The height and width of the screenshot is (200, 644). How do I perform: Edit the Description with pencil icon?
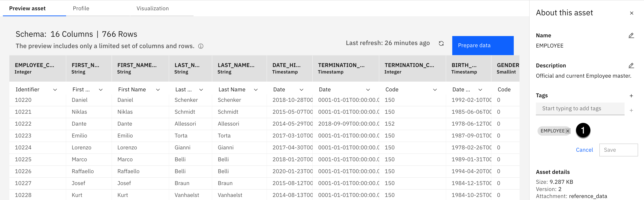click(x=631, y=66)
